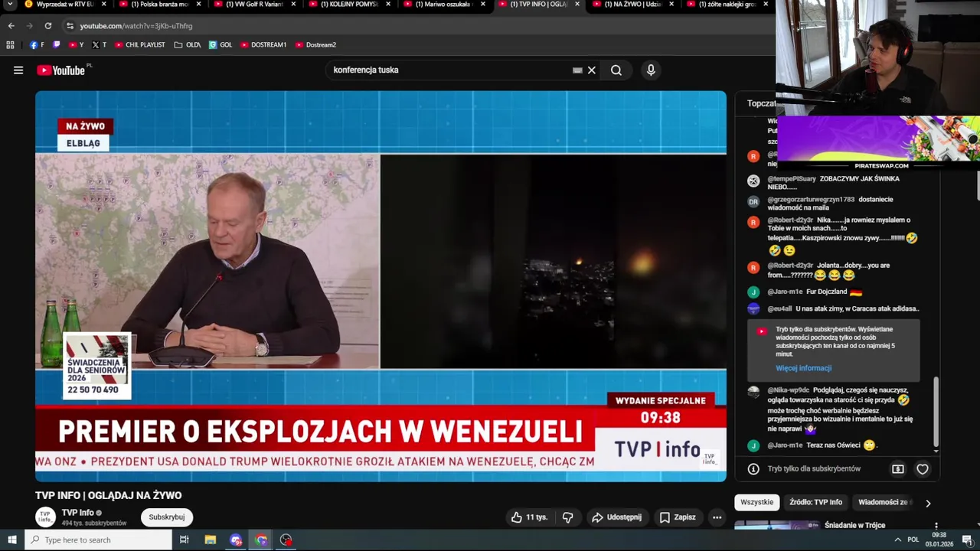Open the YouTube Y bookmark

[x=76, y=45]
